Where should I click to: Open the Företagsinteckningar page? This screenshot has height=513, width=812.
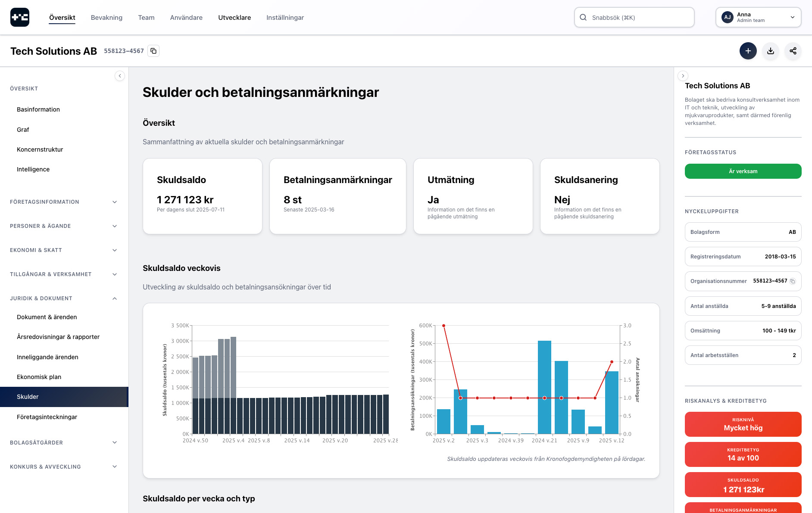[x=47, y=417]
